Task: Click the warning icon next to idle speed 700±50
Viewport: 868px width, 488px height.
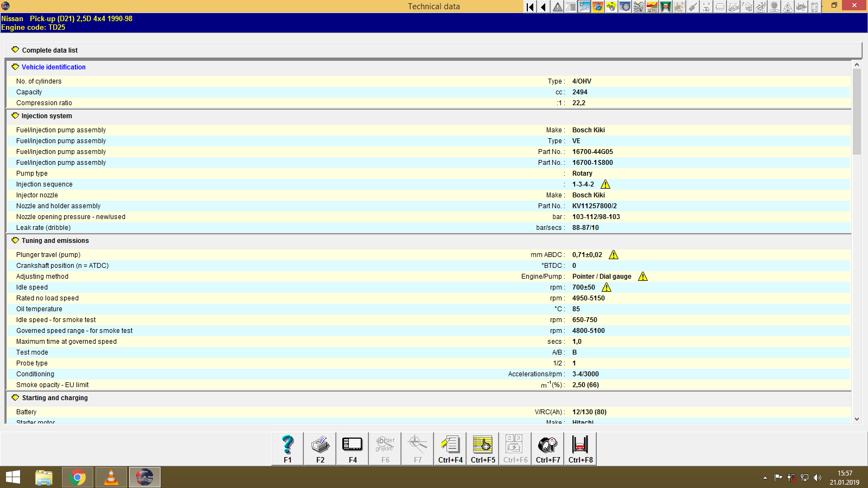Action: tap(607, 287)
